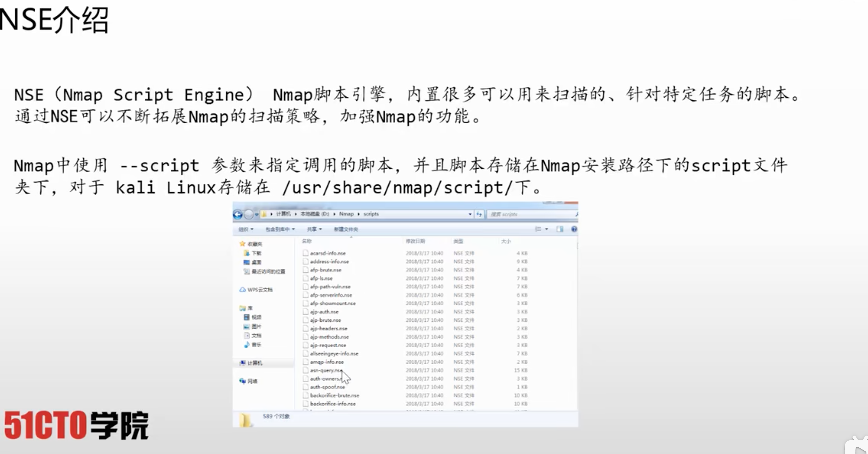Select the backorifice-brute.nse file
The width and height of the screenshot is (868, 454).
click(x=334, y=395)
